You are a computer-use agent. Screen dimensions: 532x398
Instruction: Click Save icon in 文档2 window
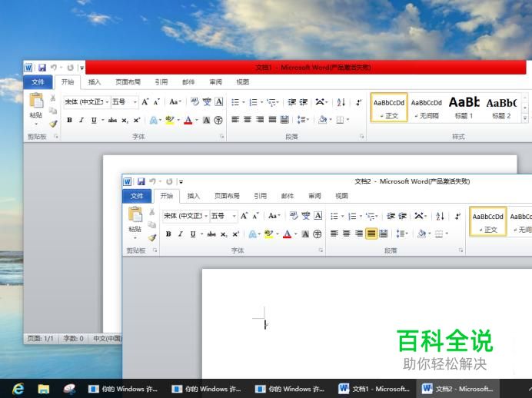click(141, 181)
